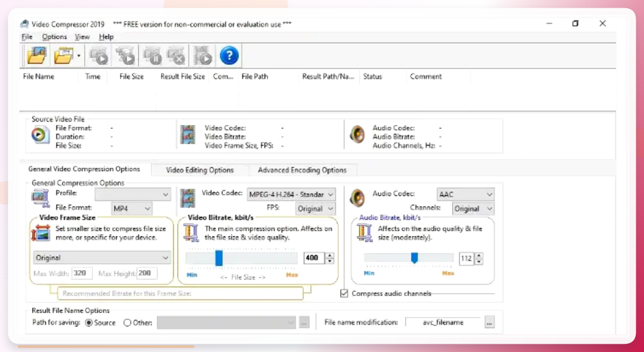644x352 pixels.
Task: Increase video bitrate with up arrow
Action: (x=330, y=255)
